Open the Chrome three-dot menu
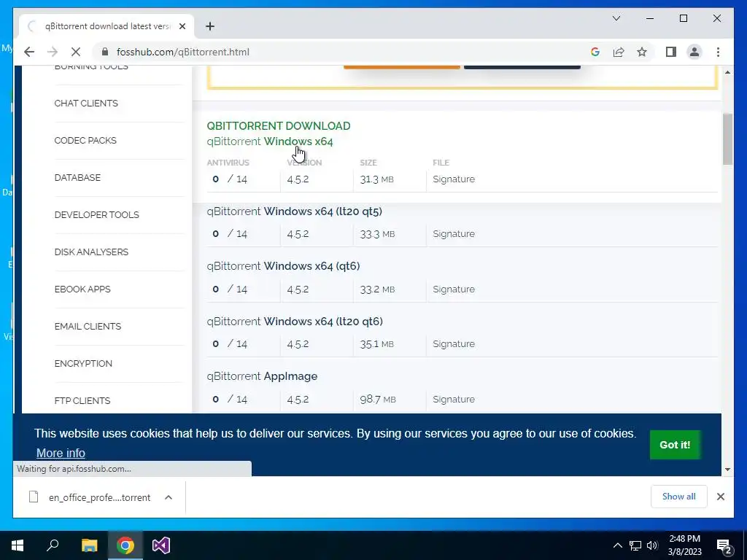Screen dimensions: 747x560 pos(718,52)
